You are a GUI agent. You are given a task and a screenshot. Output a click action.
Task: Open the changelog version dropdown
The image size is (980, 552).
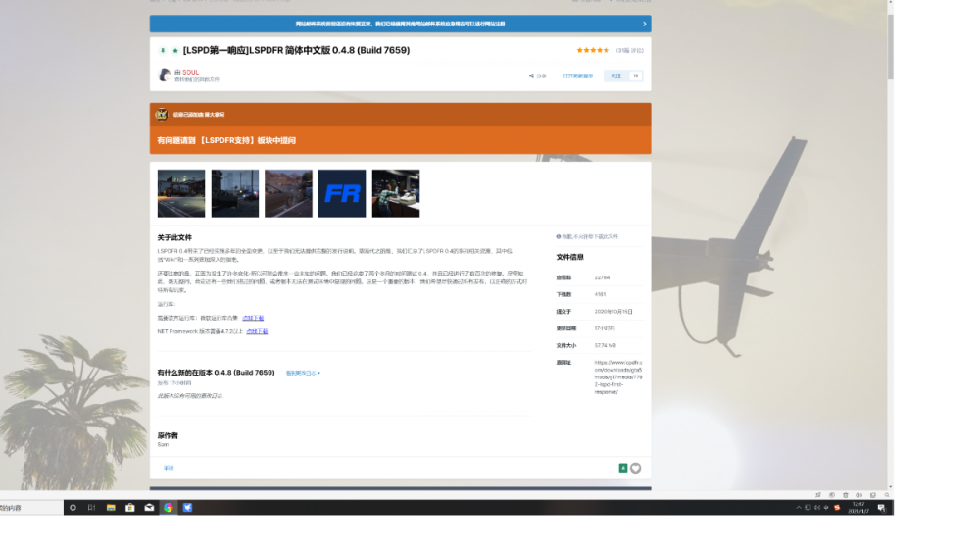pyautogui.click(x=303, y=373)
